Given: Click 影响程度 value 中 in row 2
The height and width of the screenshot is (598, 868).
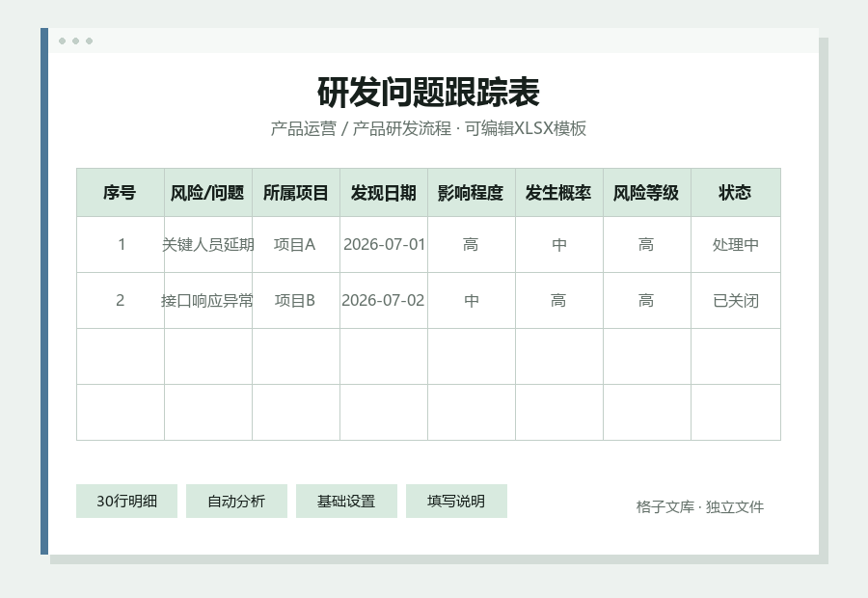Looking at the screenshot, I should tap(471, 301).
